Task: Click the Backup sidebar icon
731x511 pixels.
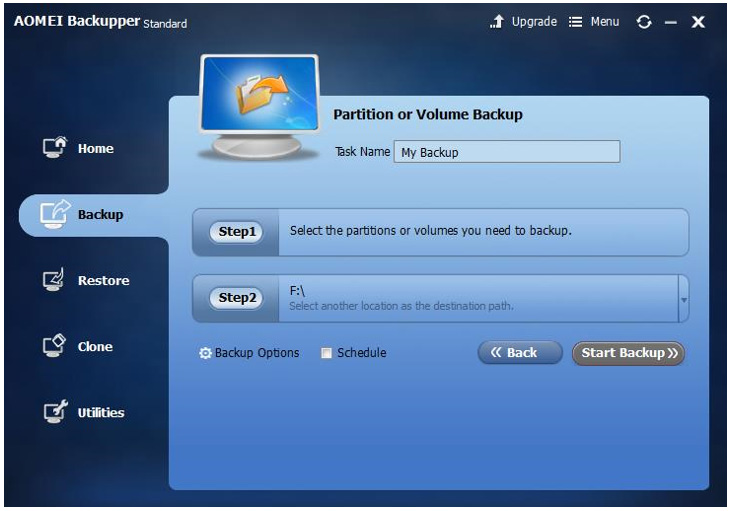Action: tap(55, 214)
